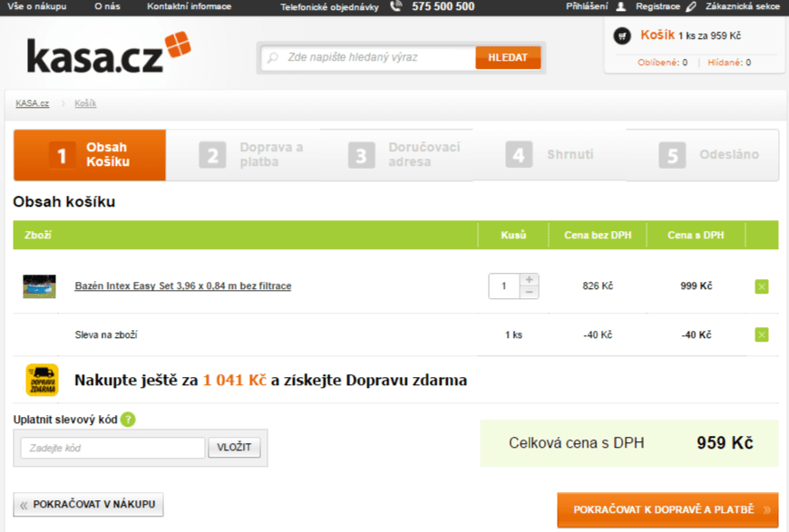This screenshot has width=789, height=532.
Task: Click the Přihlášení link
Action: coord(587,6)
